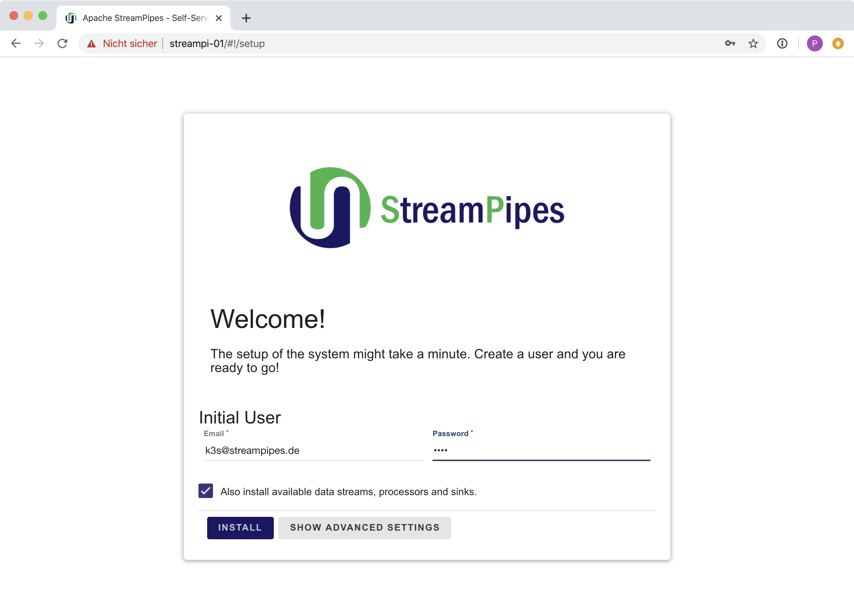Image resolution: width=854 pixels, height=616 pixels.
Task: Open the purple P profile avatar
Action: (x=815, y=44)
